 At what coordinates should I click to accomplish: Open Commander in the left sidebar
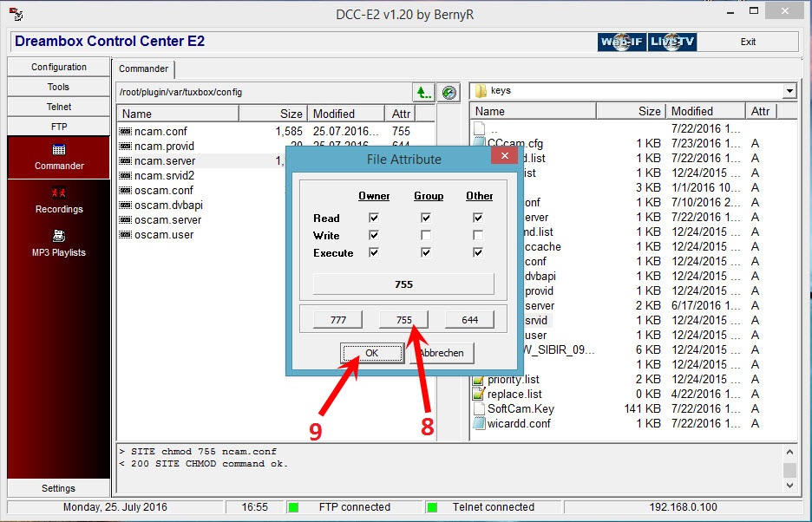[59, 157]
